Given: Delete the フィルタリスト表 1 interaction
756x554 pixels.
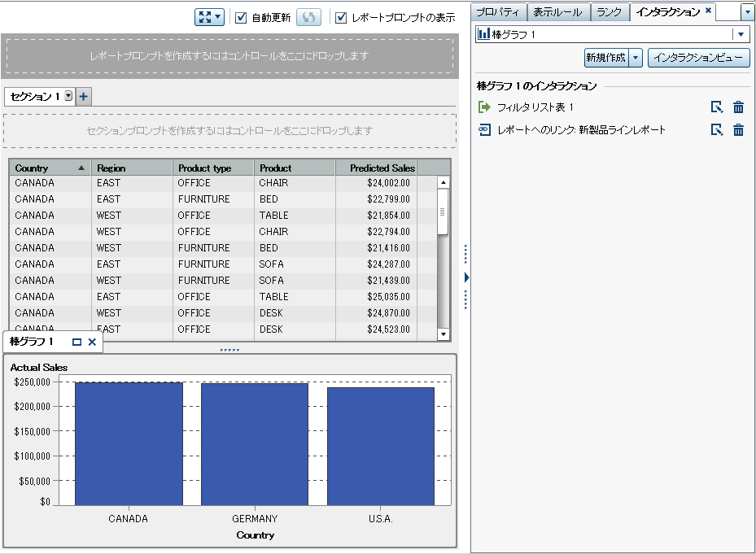Looking at the screenshot, I should click(x=738, y=107).
